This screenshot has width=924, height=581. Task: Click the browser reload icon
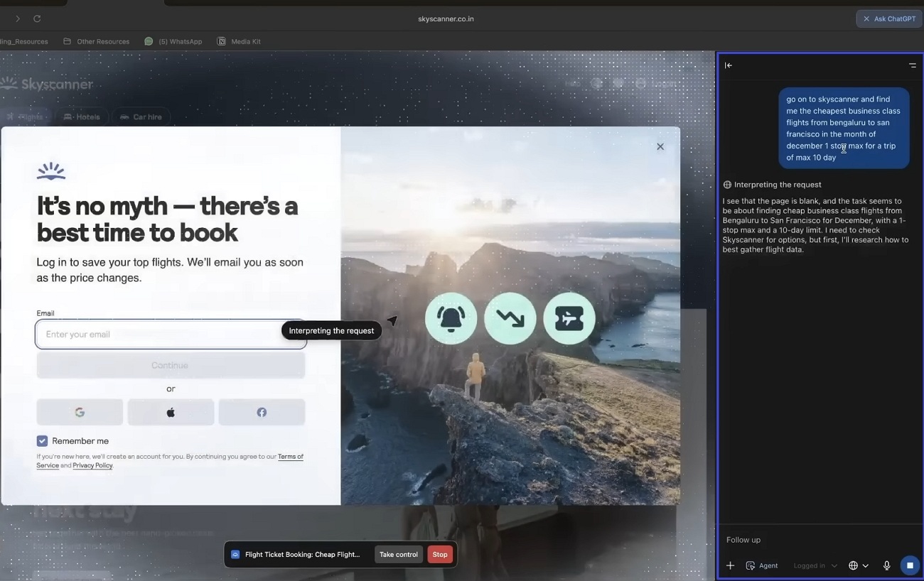pos(37,18)
